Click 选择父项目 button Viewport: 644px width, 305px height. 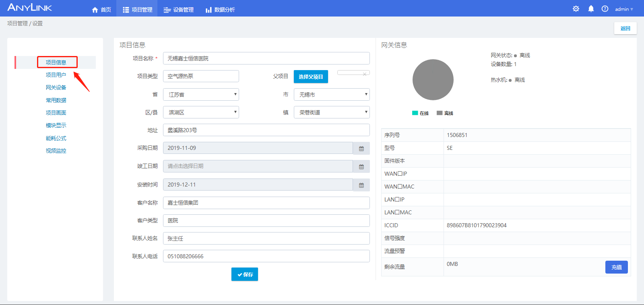(x=311, y=77)
